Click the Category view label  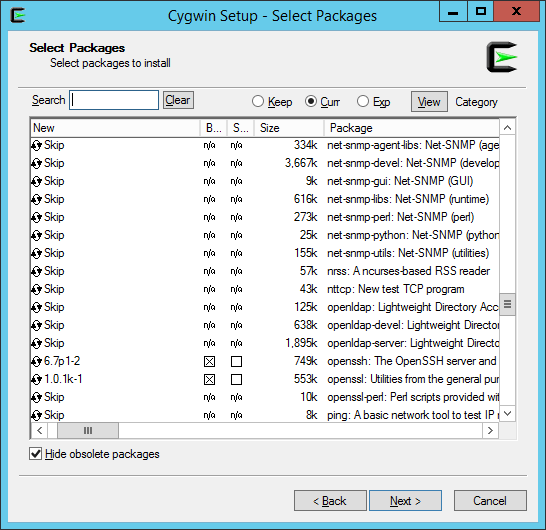tap(476, 102)
